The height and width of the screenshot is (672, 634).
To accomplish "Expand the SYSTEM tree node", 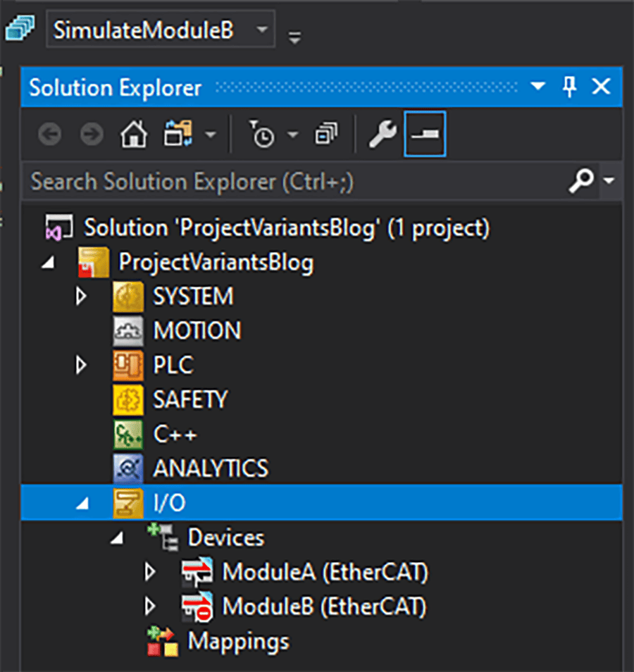I will coord(82,297).
